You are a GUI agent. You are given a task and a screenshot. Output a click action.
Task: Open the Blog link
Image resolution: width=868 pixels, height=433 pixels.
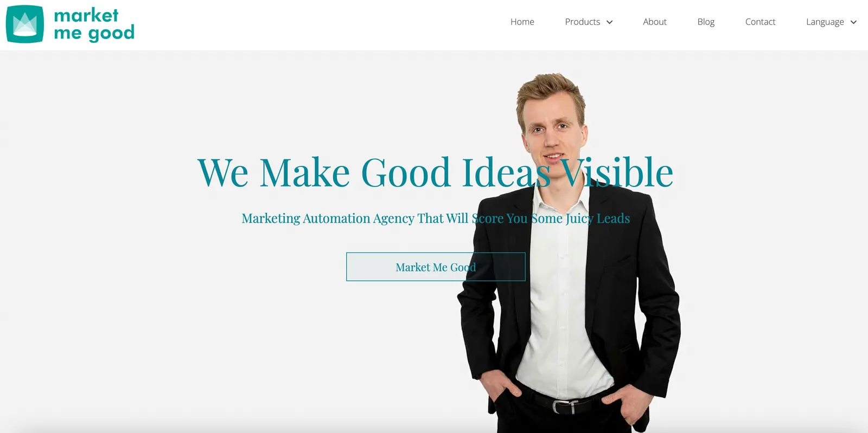(x=706, y=22)
